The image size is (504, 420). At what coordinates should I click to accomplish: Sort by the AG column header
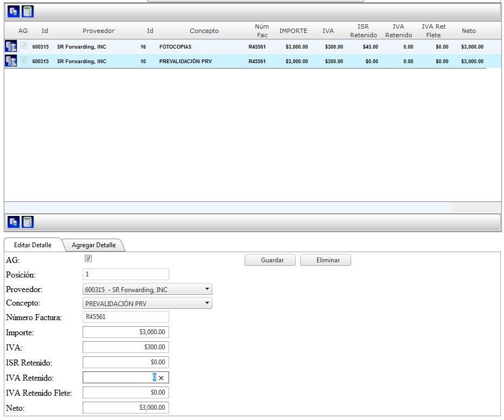(x=23, y=31)
